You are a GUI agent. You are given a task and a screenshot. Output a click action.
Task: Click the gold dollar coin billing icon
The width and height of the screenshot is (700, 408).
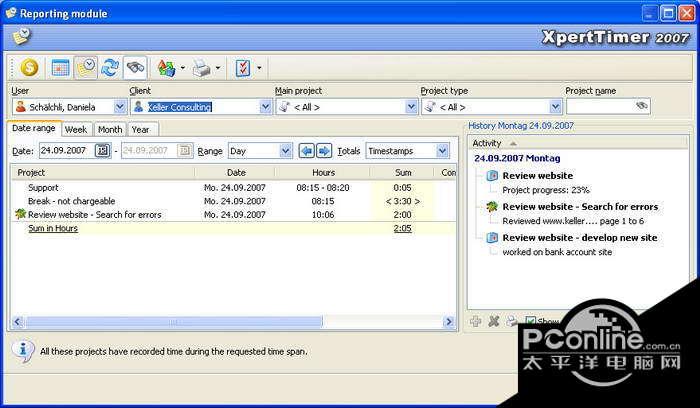click(x=29, y=68)
